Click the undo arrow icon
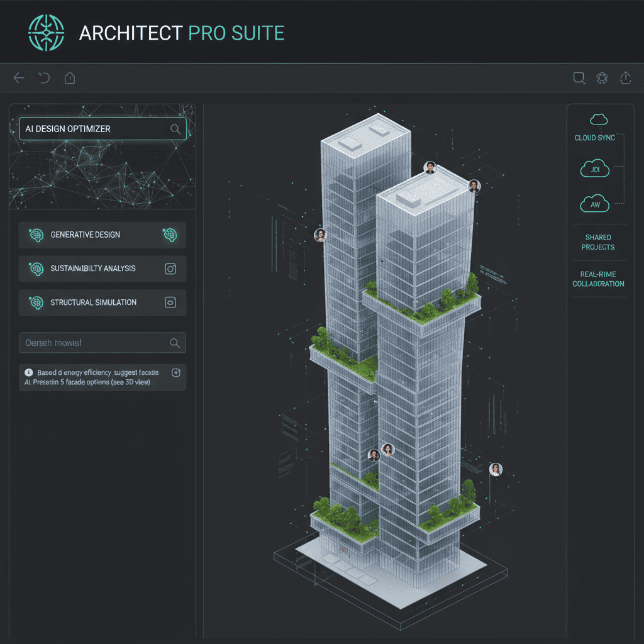The height and width of the screenshot is (644, 644). pos(44,78)
